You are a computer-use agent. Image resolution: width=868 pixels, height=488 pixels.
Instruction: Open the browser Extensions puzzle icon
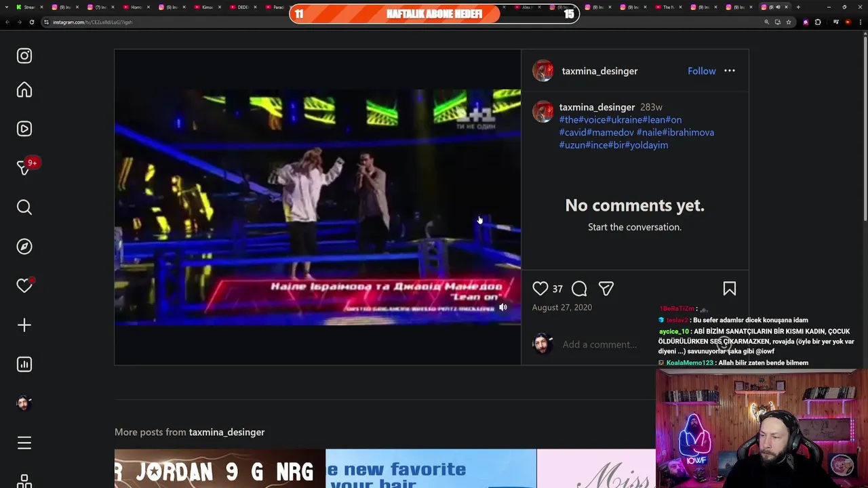tap(818, 22)
